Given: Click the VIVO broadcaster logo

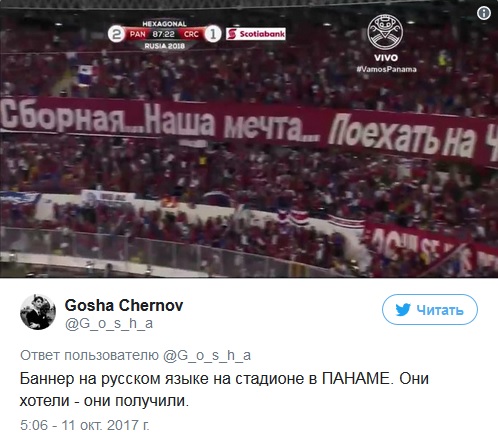Looking at the screenshot, I should pos(385,38).
